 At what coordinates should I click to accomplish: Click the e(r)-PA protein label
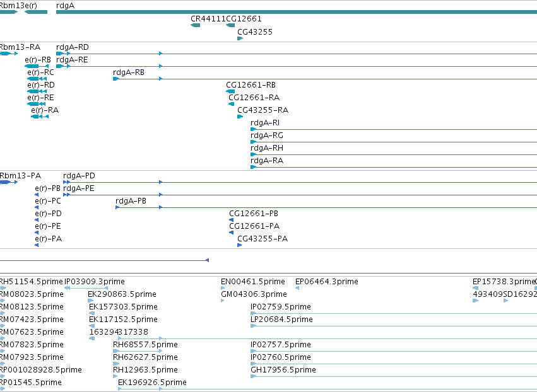49,239
